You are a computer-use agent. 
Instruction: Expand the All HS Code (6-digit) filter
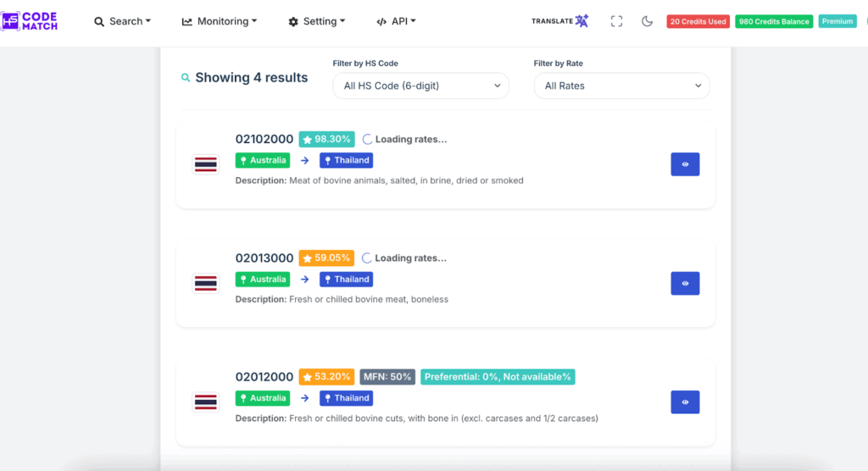tap(420, 86)
